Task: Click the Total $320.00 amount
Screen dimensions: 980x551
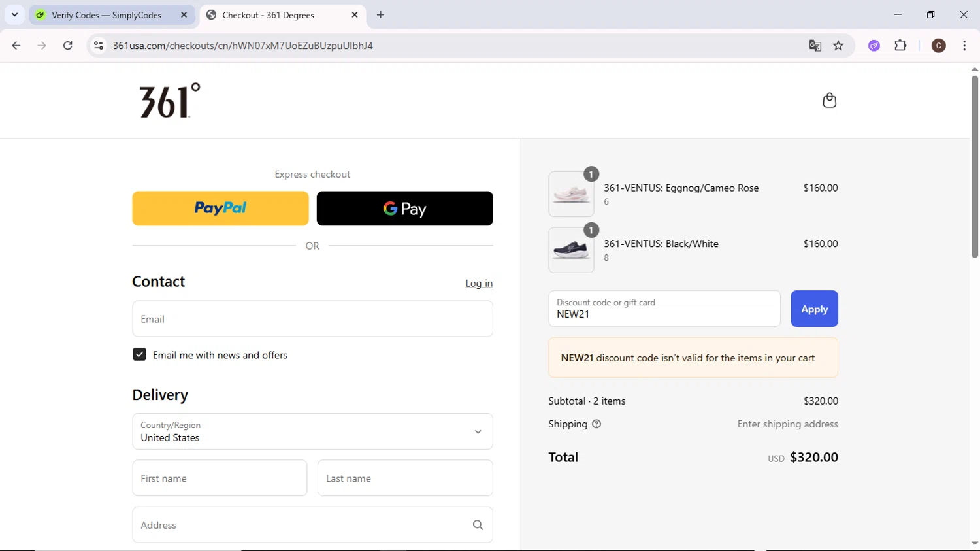Action: [813, 457]
